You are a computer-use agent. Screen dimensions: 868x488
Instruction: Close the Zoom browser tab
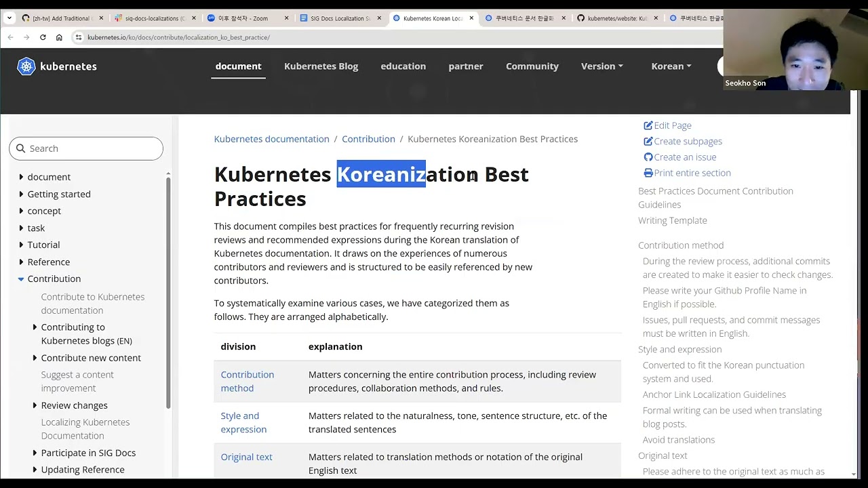click(x=286, y=18)
